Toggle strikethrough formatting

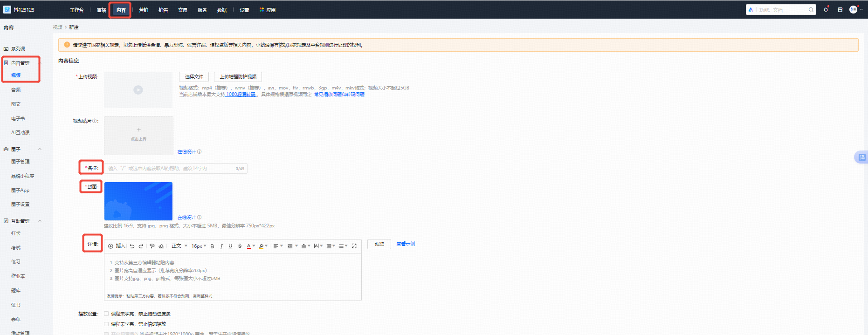pos(240,246)
